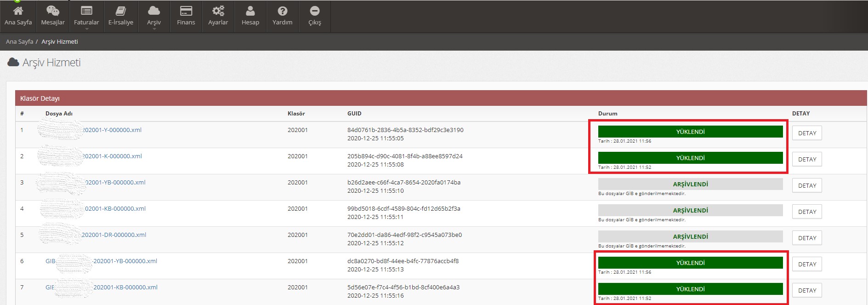Viewport: 868px width, 305px height.
Task: Click DETAY button for row 3
Action: (x=807, y=185)
